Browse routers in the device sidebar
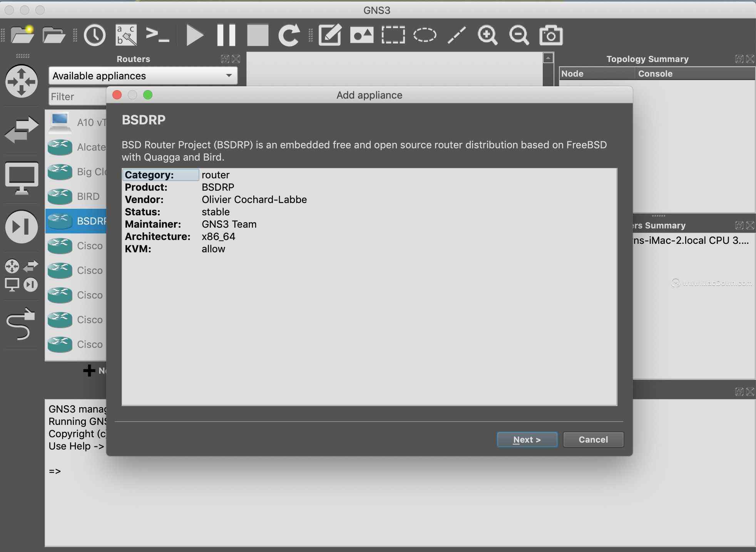The image size is (756, 552). (x=22, y=81)
